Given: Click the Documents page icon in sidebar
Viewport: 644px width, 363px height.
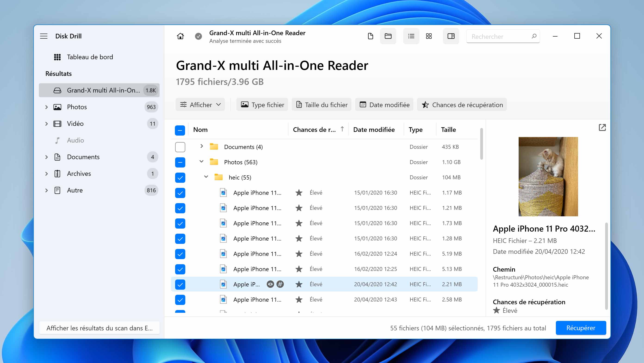Looking at the screenshot, I should click(x=57, y=157).
